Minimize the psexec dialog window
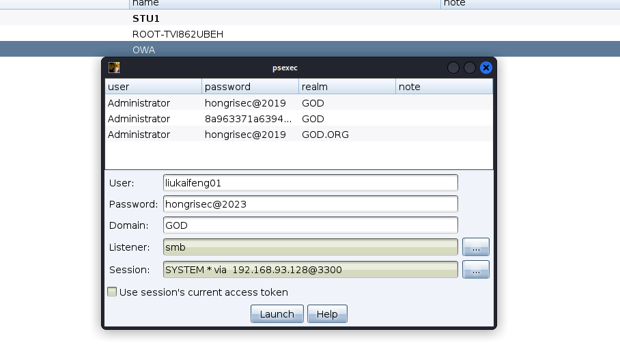The height and width of the screenshot is (364, 620). tap(453, 68)
